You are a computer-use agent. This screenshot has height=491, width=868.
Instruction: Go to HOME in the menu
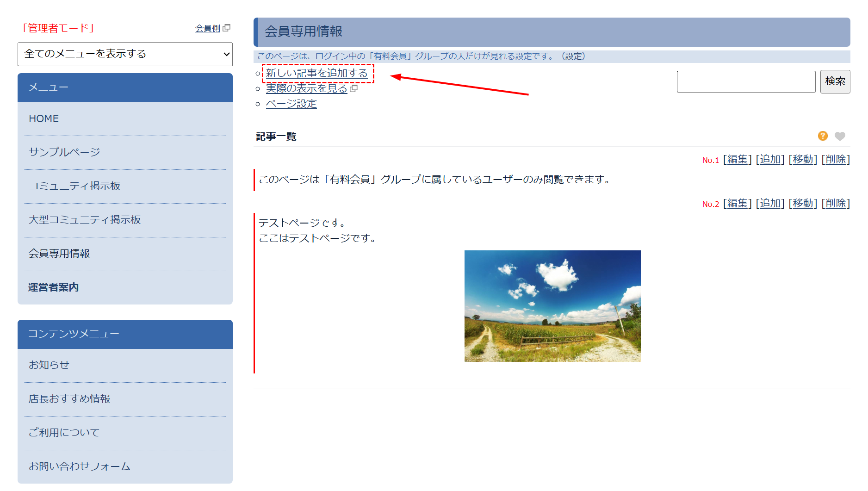point(44,118)
